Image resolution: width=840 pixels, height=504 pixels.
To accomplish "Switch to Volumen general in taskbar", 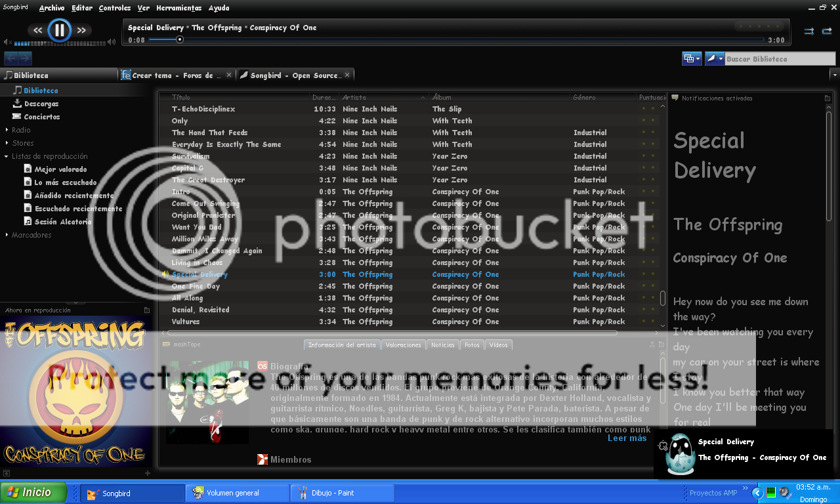I will tap(238, 493).
